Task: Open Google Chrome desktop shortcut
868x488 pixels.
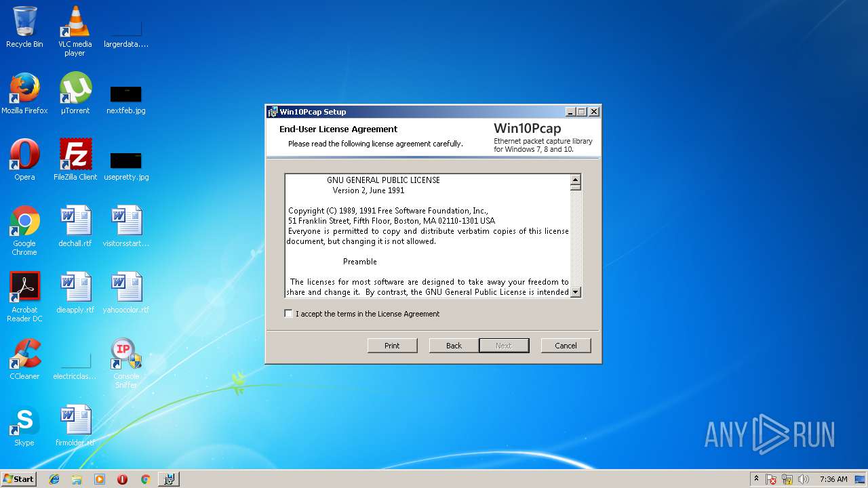Action: point(24,230)
